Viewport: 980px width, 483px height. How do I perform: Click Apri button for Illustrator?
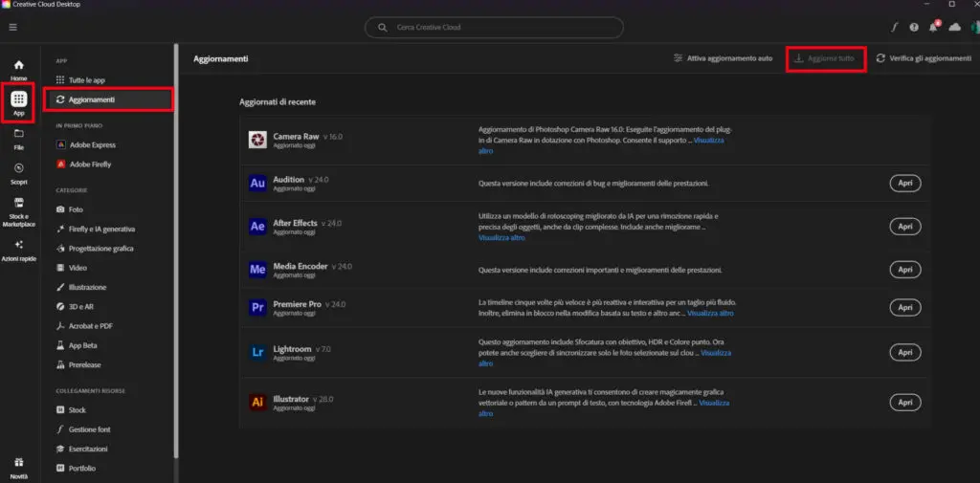905,403
